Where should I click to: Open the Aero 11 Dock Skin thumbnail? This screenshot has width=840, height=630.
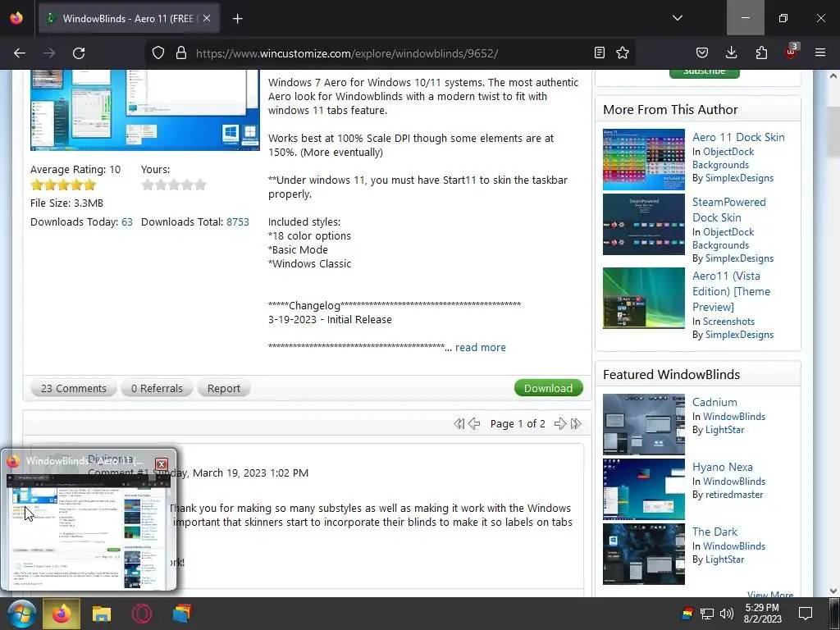point(643,160)
